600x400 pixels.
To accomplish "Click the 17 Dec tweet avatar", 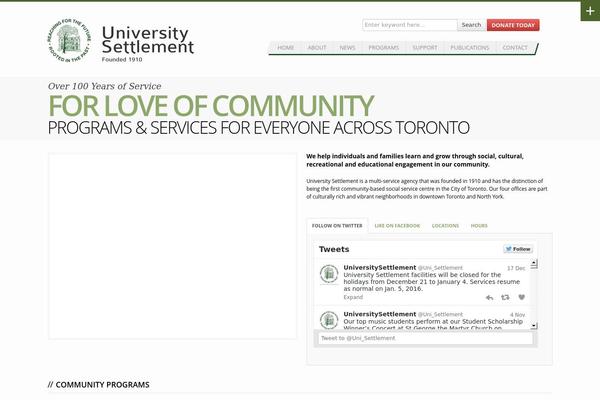I will click(329, 274).
